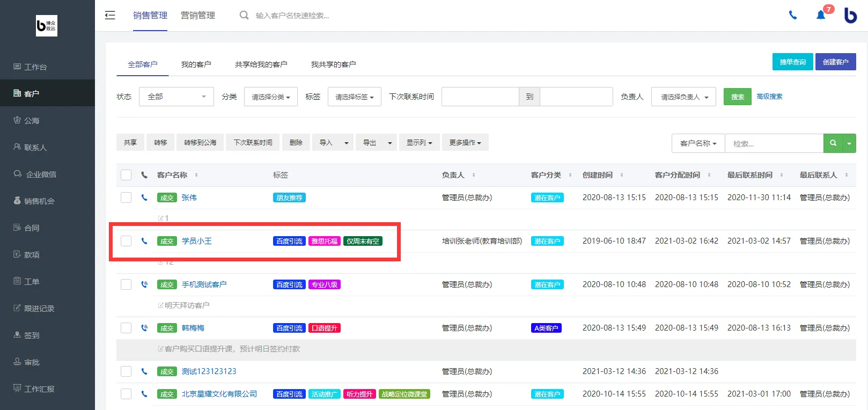The width and height of the screenshot is (868, 410).
Task: Call customer 张伟 via phone icon
Action: [x=144, y=197]
